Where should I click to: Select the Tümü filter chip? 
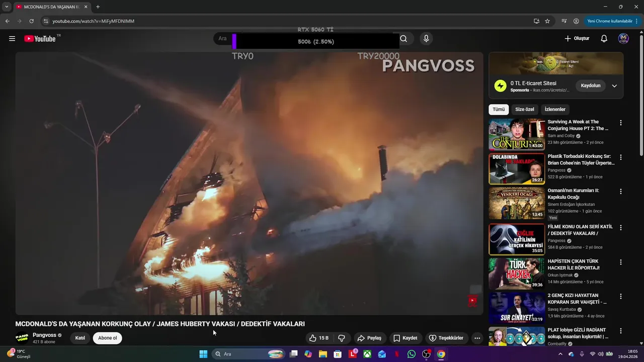click(x=499, y=109)
